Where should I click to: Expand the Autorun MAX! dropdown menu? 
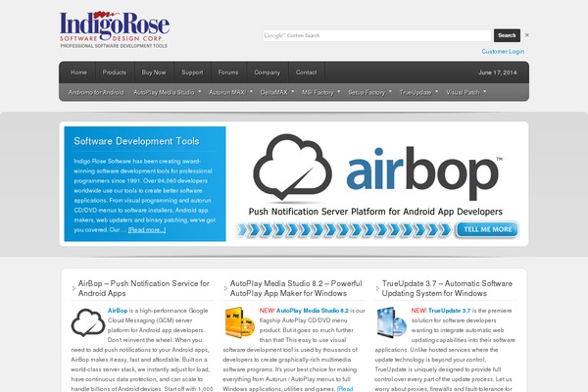pos(251,91)
